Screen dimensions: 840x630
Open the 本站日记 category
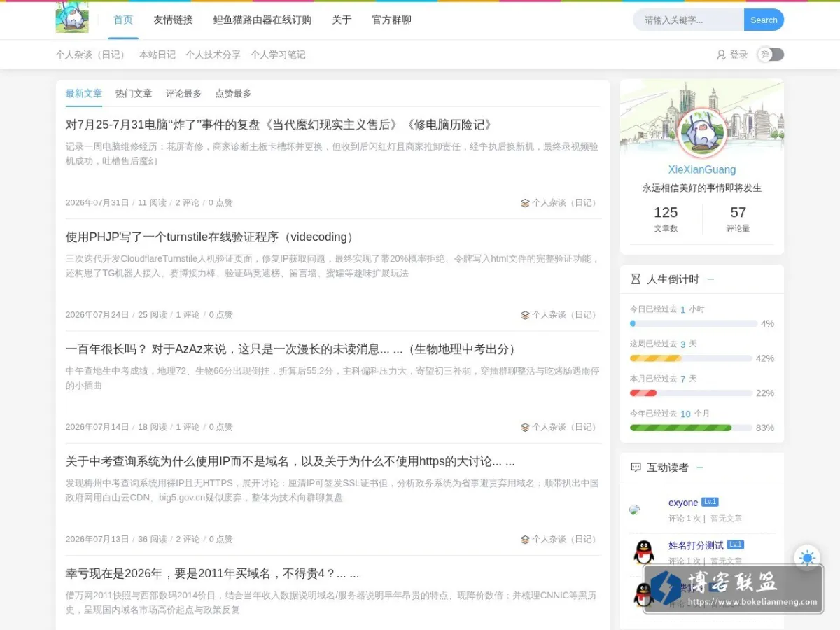click(157, 55)
